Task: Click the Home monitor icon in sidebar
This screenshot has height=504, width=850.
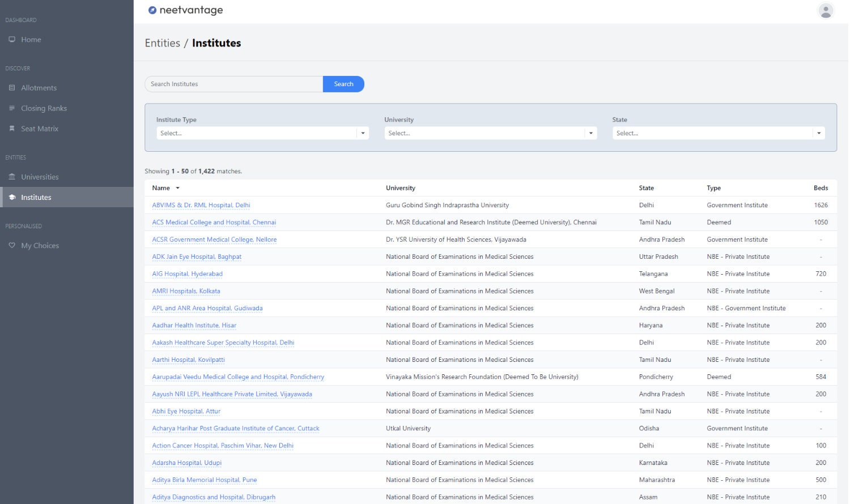Action: [12, 40]
